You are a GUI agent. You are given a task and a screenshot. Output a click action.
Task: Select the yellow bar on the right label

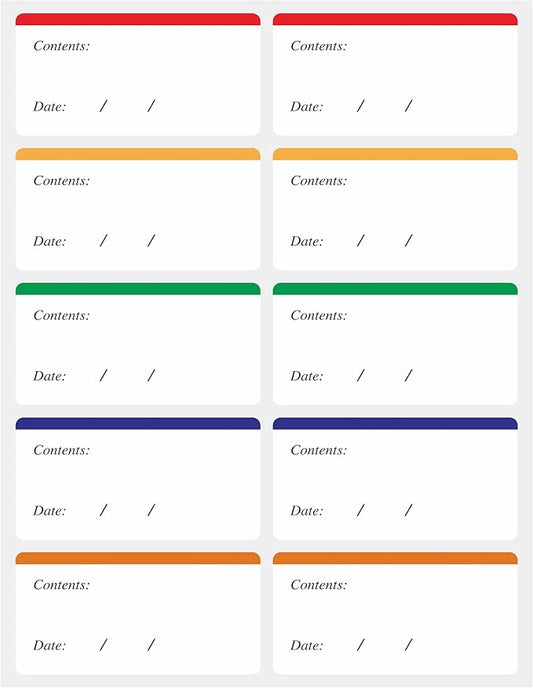point(395,154)
